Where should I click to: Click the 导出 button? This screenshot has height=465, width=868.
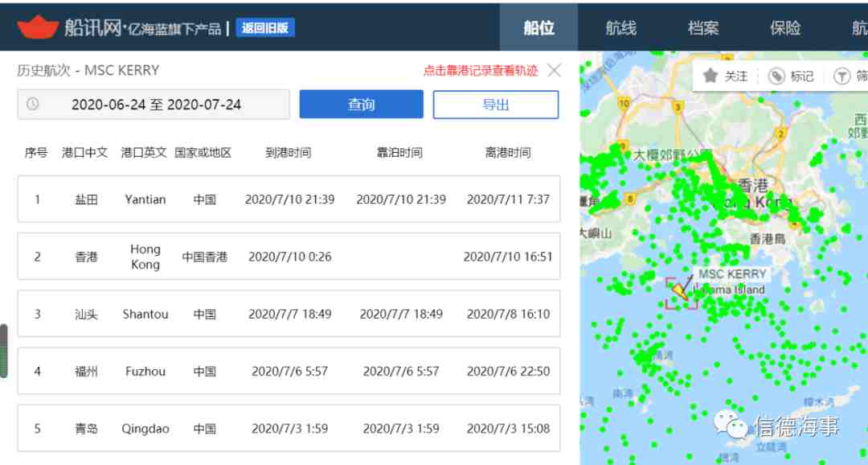click(495, 105)
